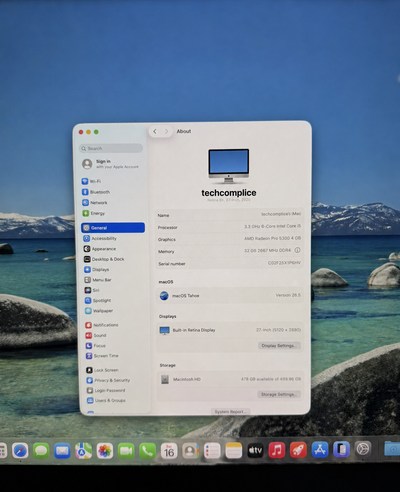Open Wi-Fi settings in the sidebar
Image resolution: width=400 pixels, height=492 pixels.
(113, 181)
